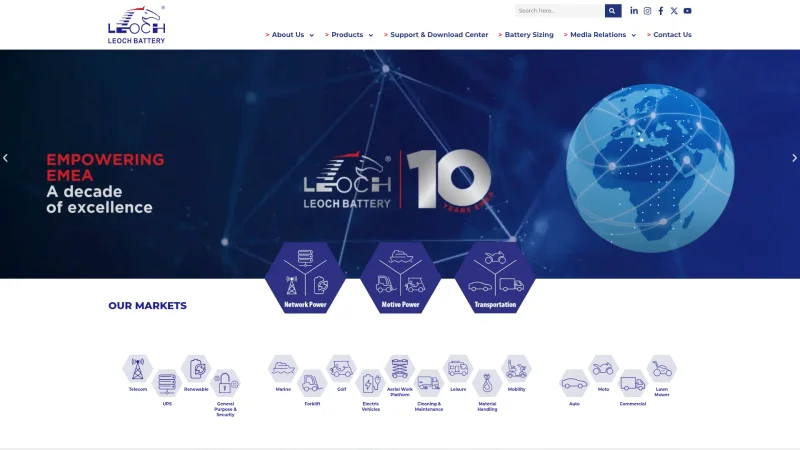Navigate to Contact Us
The image size is (800, 450).
(672, 35)
